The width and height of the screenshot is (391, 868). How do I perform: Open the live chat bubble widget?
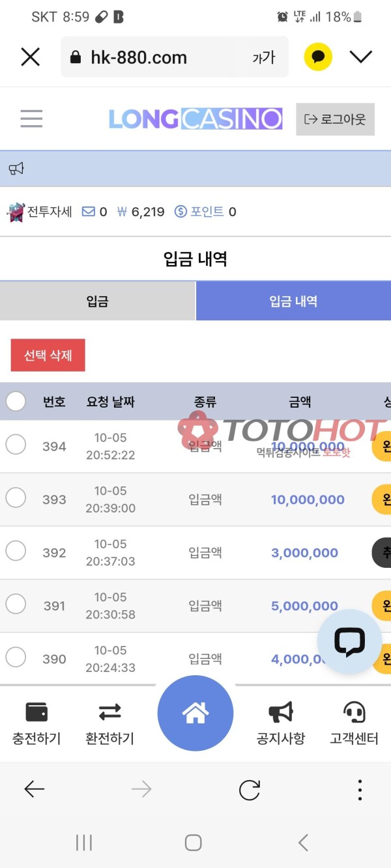350,641
